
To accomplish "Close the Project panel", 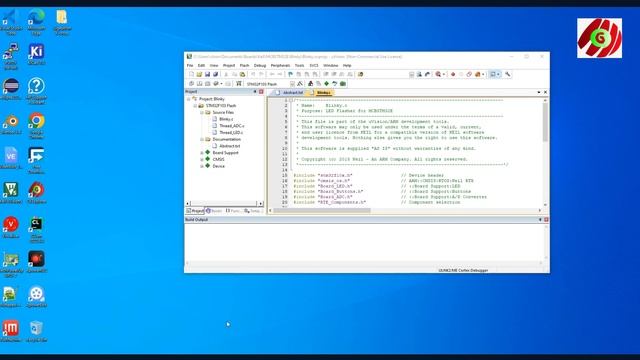I will [x=261, y=92].
